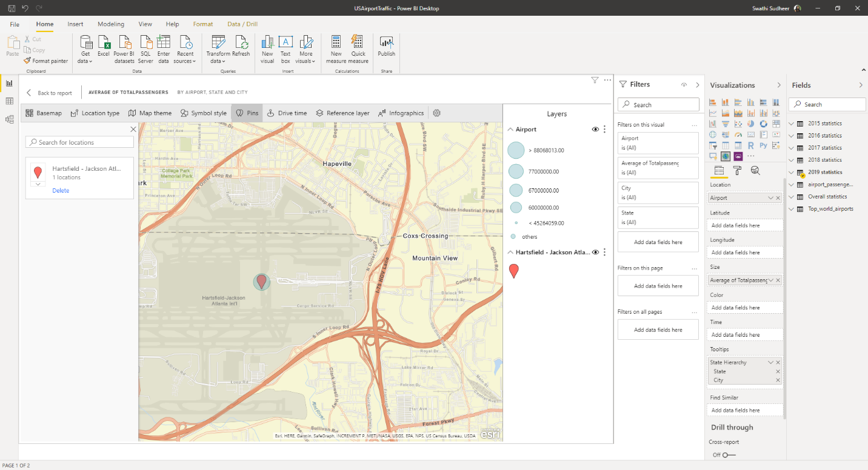Hide the Hartsfield - Jackson layer eye icon
The image size is (868, 470).
tap(595, 252)
